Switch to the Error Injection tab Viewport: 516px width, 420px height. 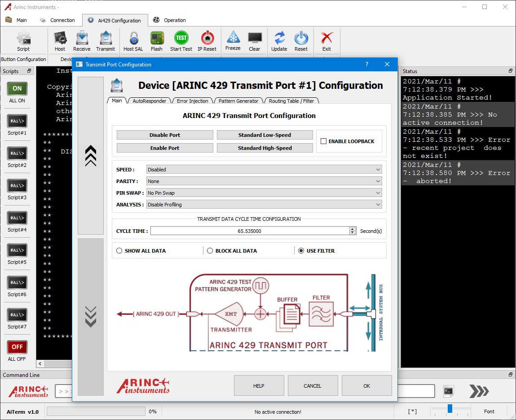tap(192, 101)
